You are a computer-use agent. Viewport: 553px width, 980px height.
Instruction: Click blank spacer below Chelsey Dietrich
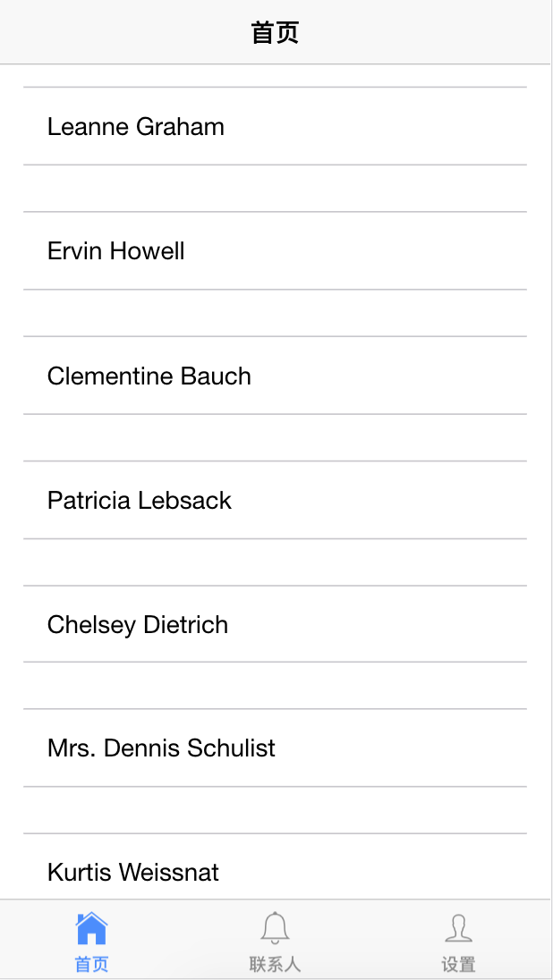click(275, 686)
